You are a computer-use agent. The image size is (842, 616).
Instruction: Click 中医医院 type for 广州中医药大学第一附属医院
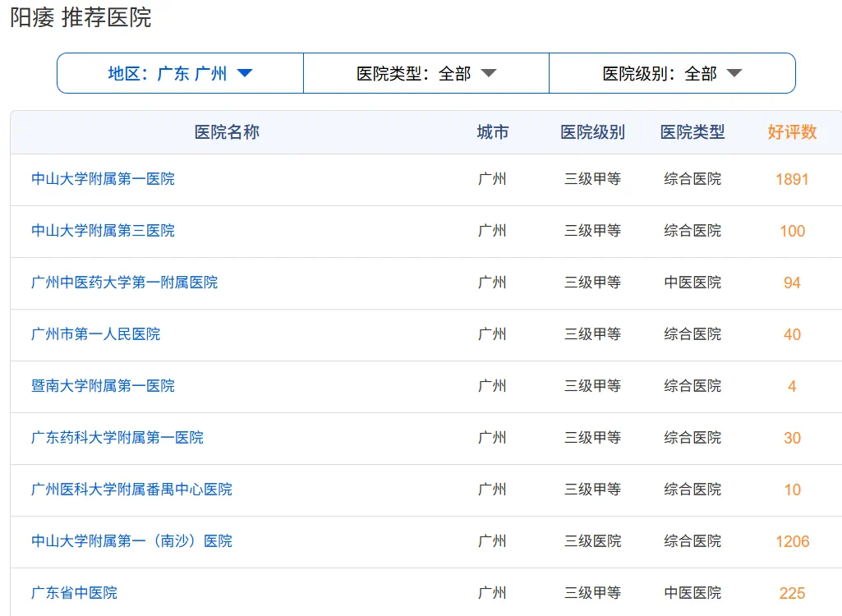692,283
